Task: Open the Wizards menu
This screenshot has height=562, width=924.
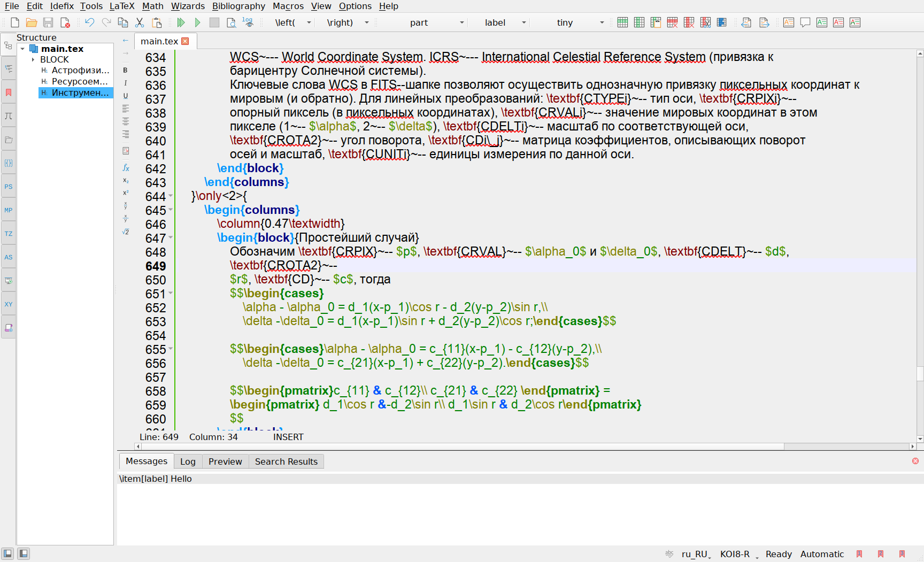Action: coord(188,6)
